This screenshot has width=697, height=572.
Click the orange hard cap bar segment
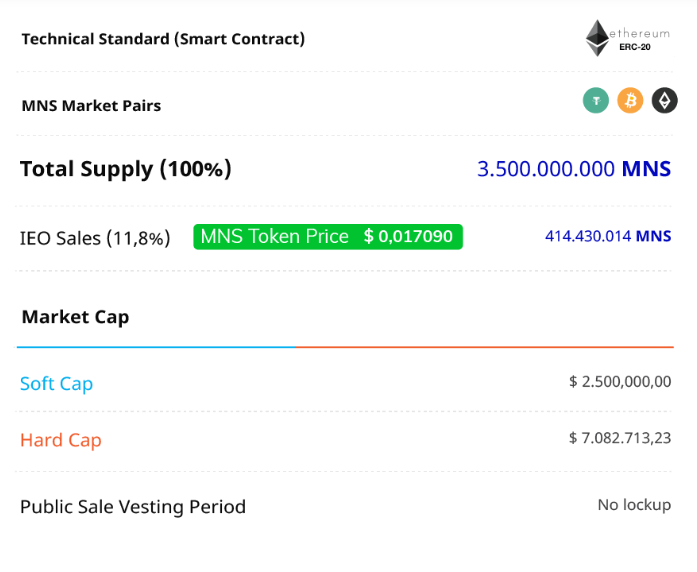click(484, 347)
